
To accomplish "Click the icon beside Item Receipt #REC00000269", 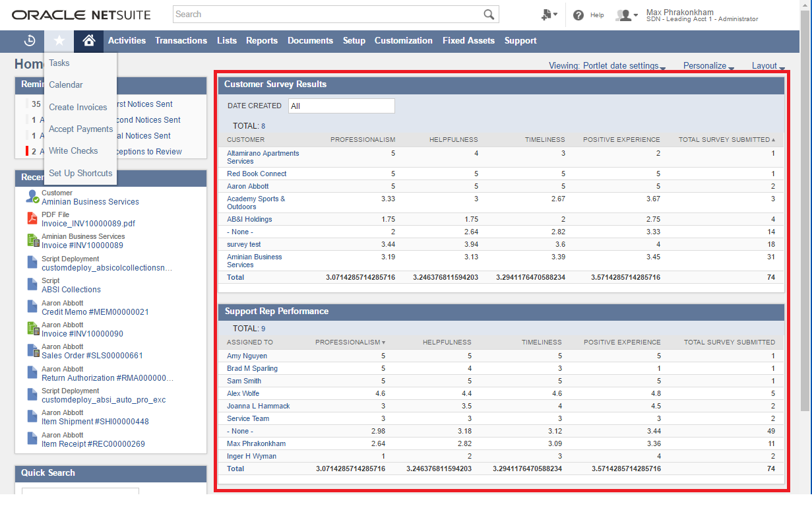I will [32, 439].
